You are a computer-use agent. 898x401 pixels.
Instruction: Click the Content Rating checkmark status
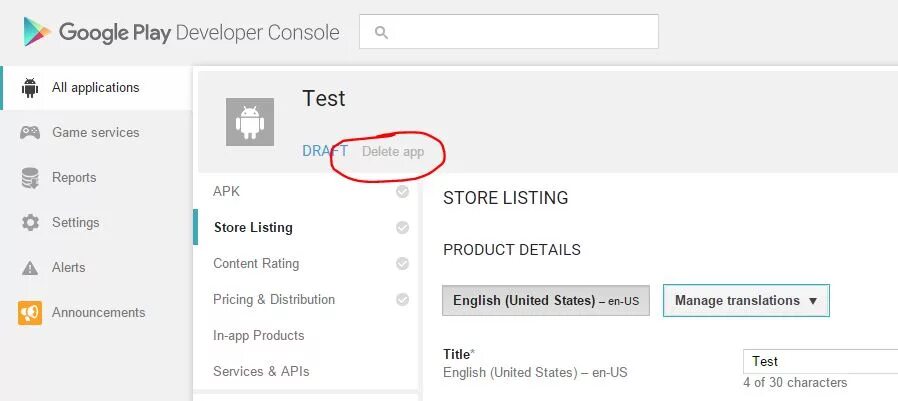coord(402,264)
